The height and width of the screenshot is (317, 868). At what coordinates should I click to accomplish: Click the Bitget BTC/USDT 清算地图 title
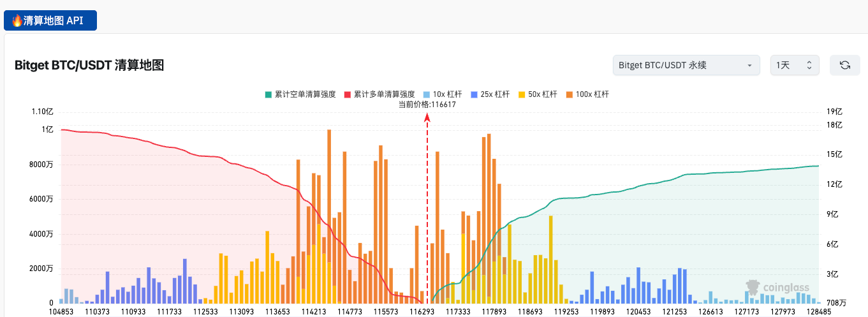(89, 65)
